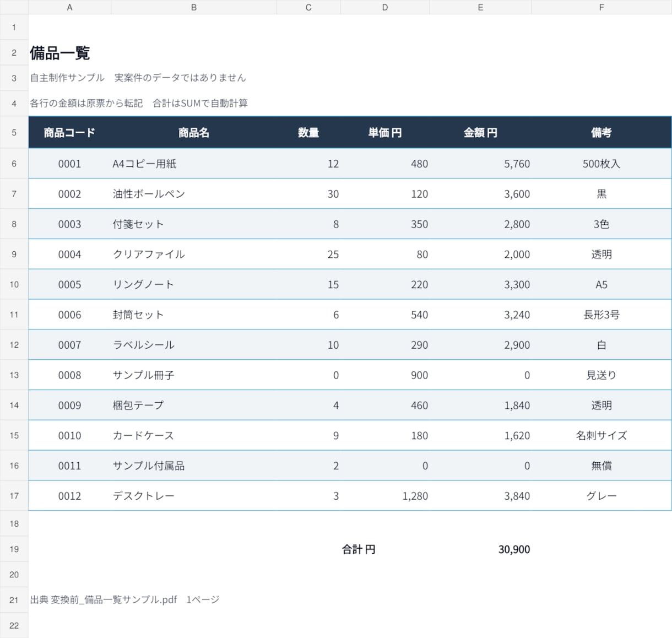Select unit price cell 540
672x638 pixels.
pyautogui.click(x=385, y=315)
